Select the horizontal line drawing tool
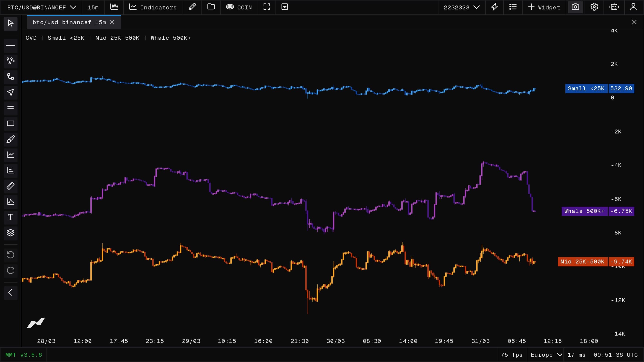The height and width of the screenshot is (362, 644). (x=11, y=45)
